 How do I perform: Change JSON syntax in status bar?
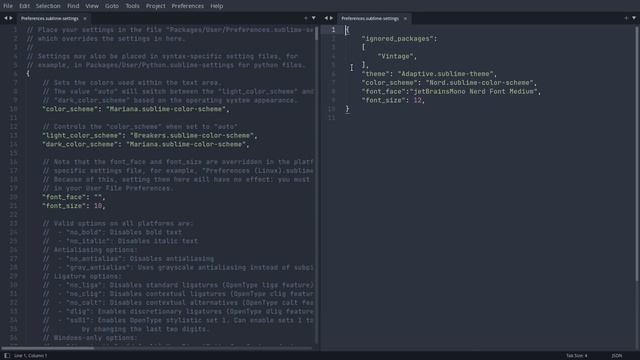coord(617,356)
